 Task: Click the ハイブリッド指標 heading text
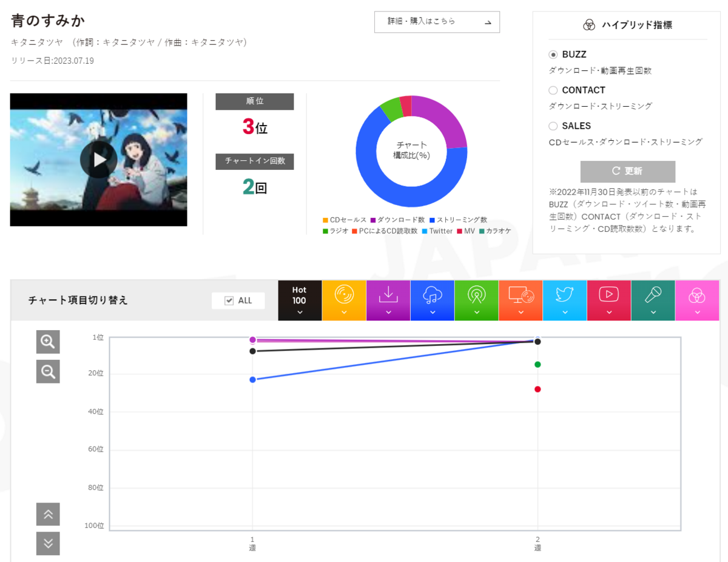click(637, 25)
